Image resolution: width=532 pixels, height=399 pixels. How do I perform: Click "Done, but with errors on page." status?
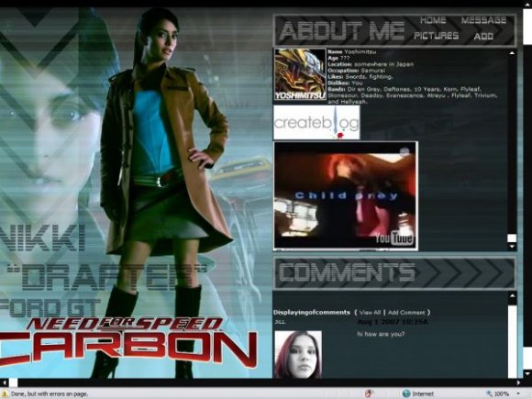point(50,393)
